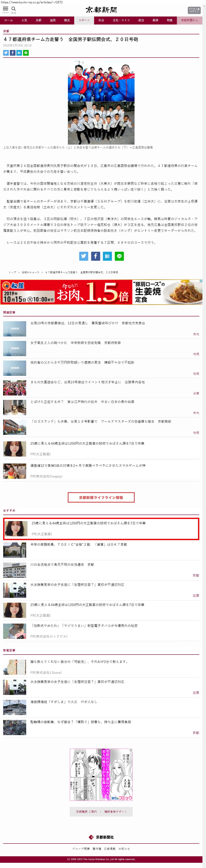This screenshot has height=868, width=206.
Task: Select the スポーツ navigation tab
Action: click(84, 21)
